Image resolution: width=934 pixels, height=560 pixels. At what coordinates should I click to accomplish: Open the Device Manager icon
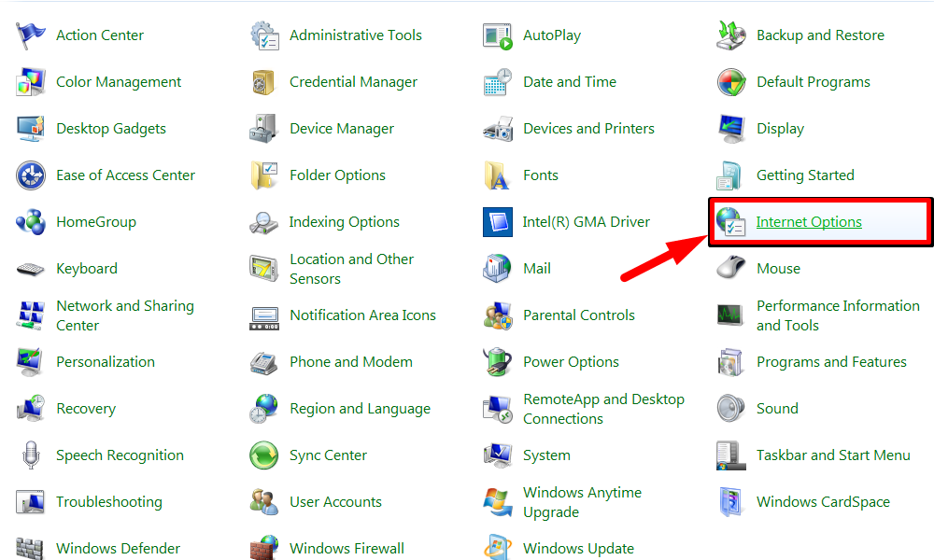tap(264, 129)
